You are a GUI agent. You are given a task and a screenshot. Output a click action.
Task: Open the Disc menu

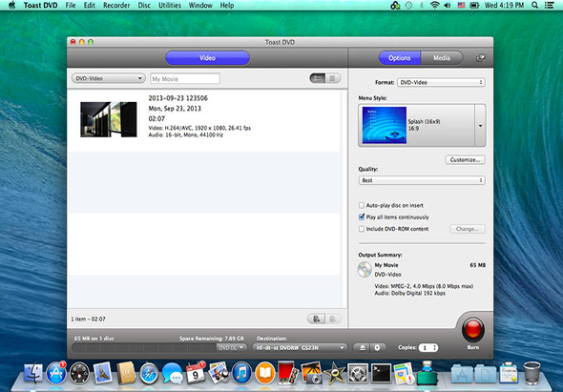[x=144, y=5]
